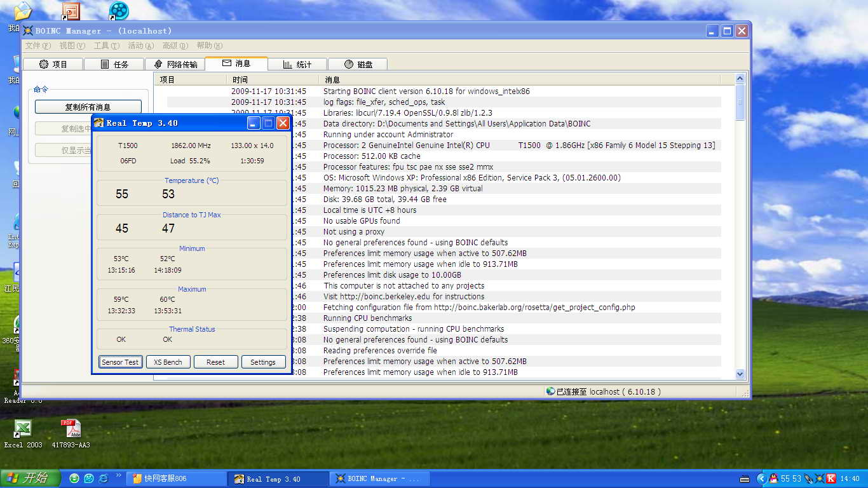The image size is (868, 488).
Task: Open the 活动 menu
Action: (140, 46)
